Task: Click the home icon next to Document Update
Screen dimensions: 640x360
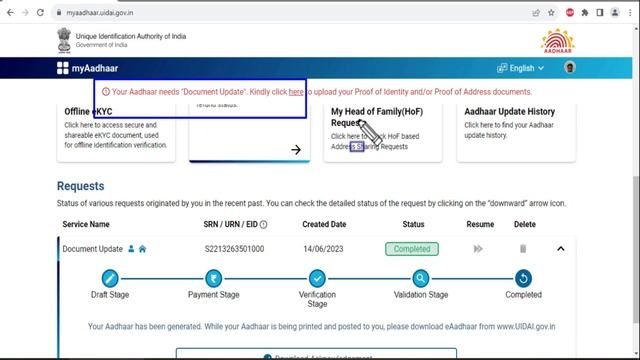Action: [142, 249]
